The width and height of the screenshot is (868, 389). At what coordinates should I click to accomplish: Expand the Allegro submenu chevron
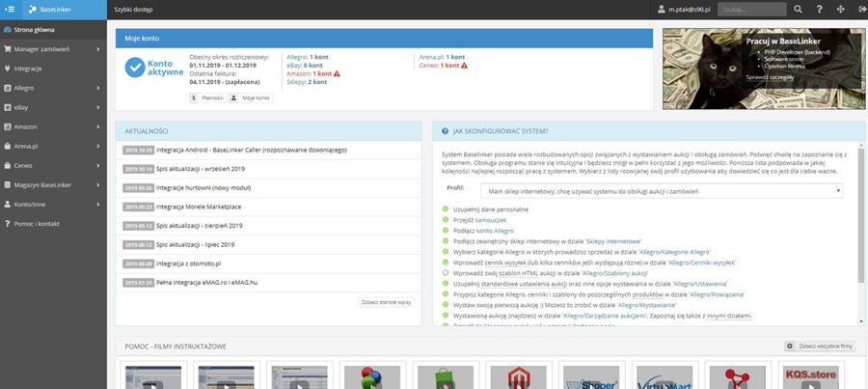click(98, 88)
